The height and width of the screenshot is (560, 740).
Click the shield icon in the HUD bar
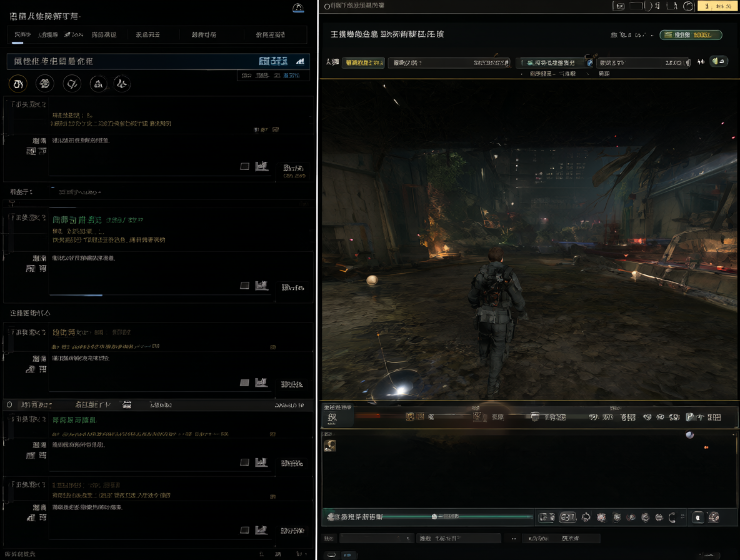[x=535, y=417]
